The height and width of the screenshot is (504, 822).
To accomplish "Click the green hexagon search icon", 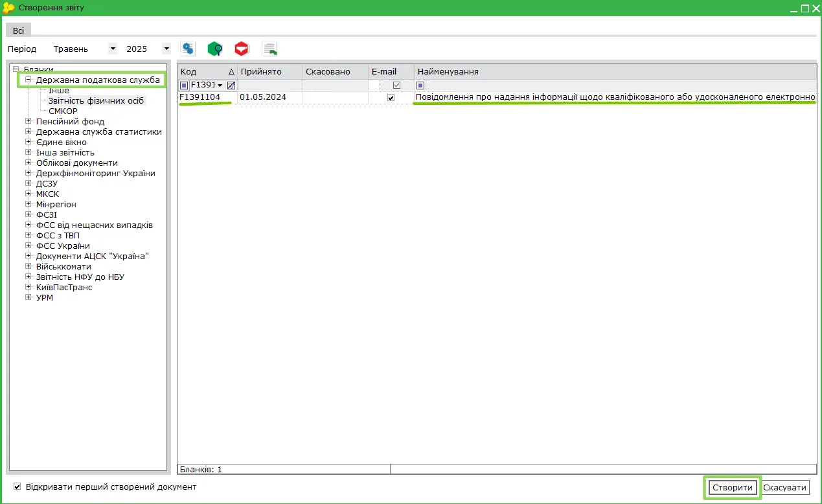I will pyautogui.click(x=215, y=49).
